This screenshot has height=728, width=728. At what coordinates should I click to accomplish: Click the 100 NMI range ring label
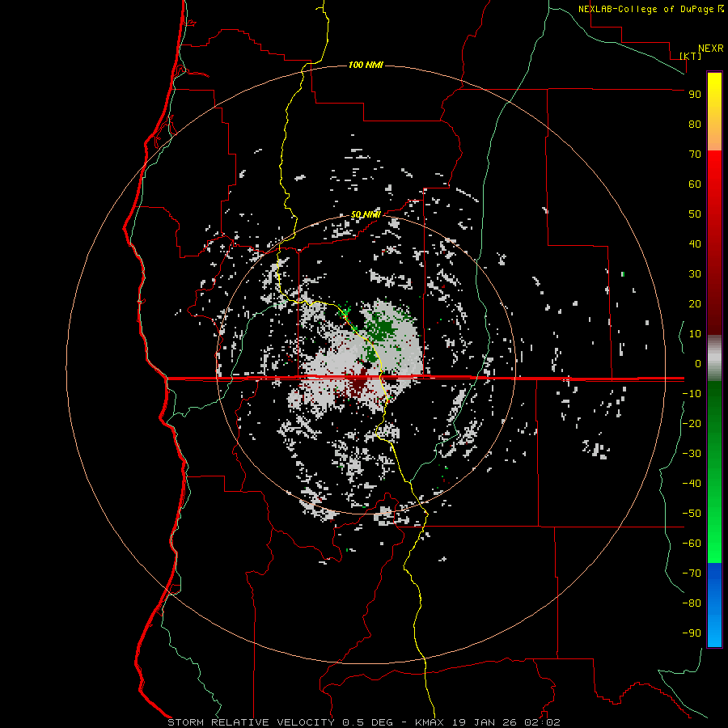point(366,65)
